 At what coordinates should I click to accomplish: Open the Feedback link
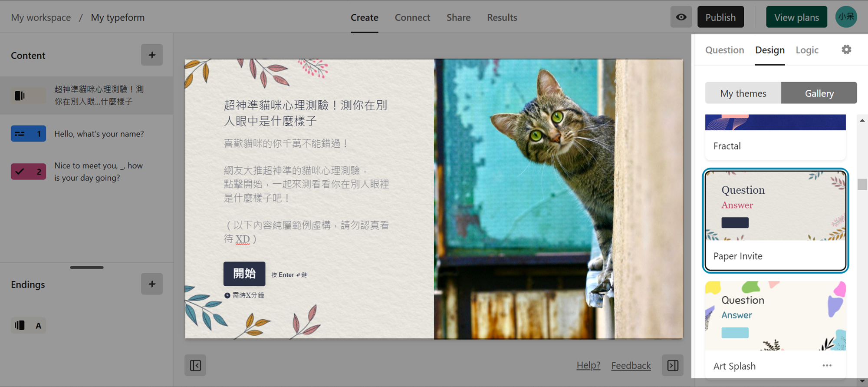[x=631, y=366]
